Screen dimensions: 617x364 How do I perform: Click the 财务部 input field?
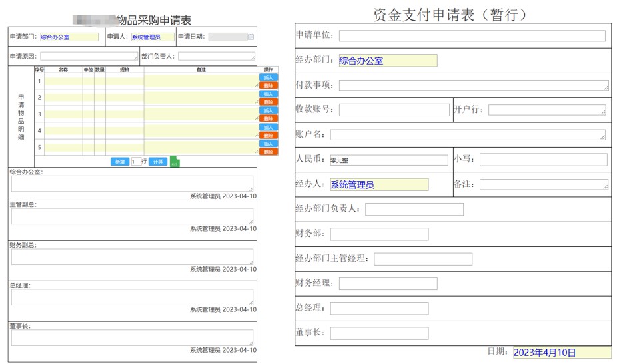coord(379,234)
